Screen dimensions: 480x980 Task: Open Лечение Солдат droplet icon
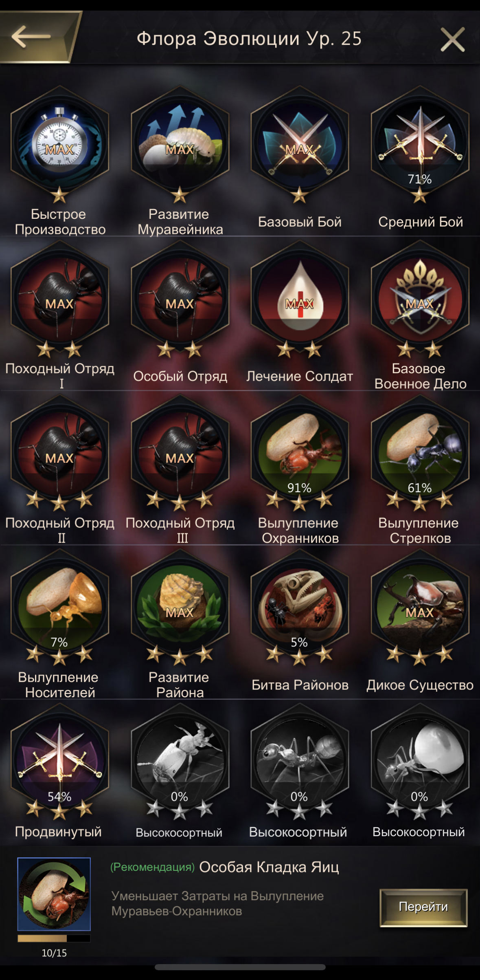(300, 295)
